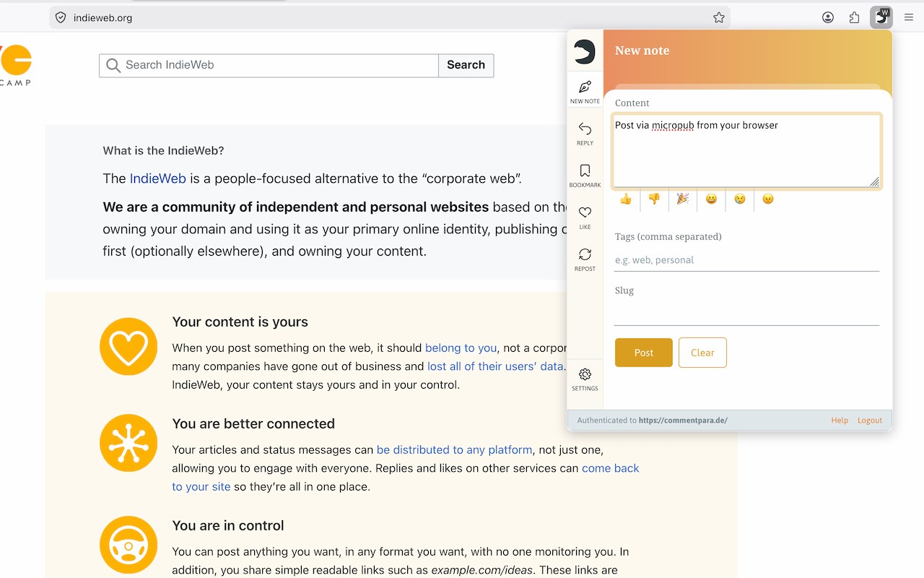This screenshot has height=578, width=924.
Task: Insert the grinning face emoji
Action: [x=711, y=199]
